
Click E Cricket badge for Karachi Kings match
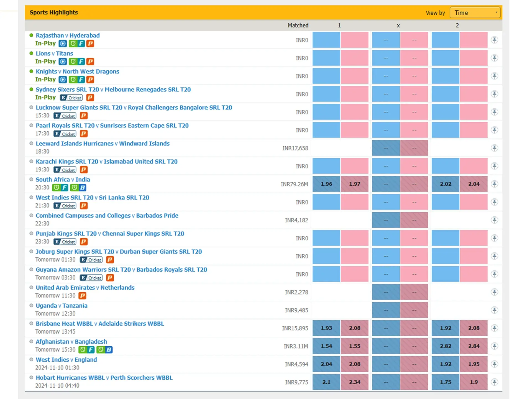65,170
